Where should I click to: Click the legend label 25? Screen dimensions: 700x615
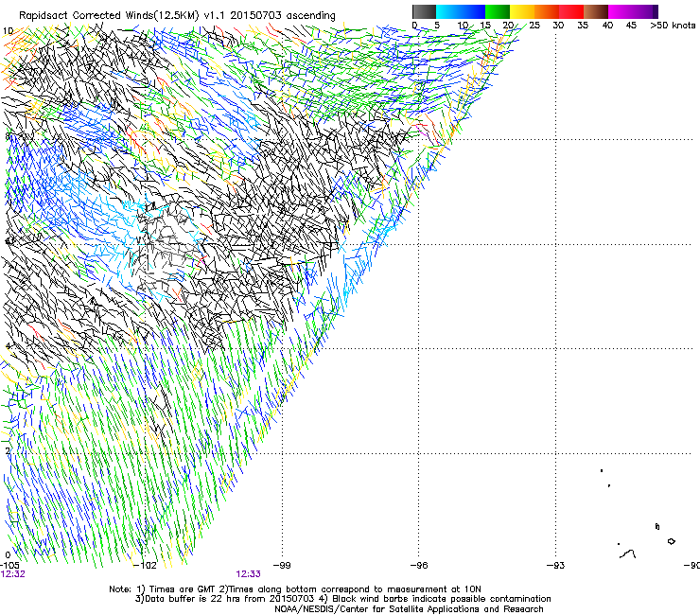tap(534, 26)
